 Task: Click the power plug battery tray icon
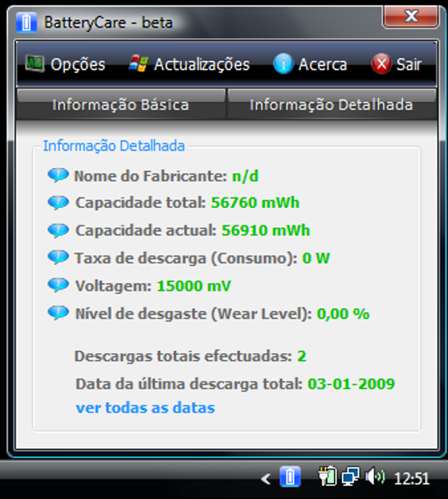(327, 476)
